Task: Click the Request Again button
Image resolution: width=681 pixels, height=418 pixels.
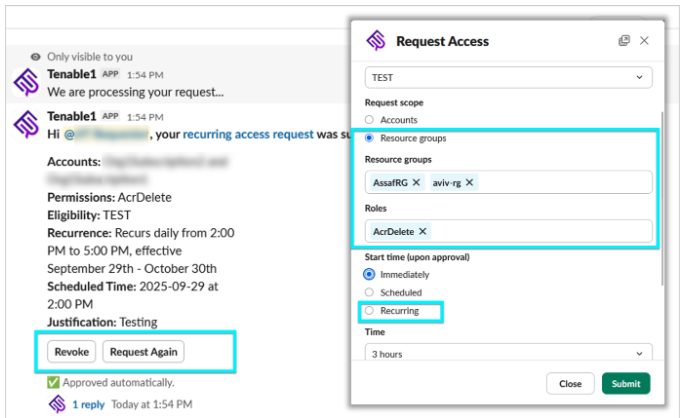Action: [x=143, y=352]
